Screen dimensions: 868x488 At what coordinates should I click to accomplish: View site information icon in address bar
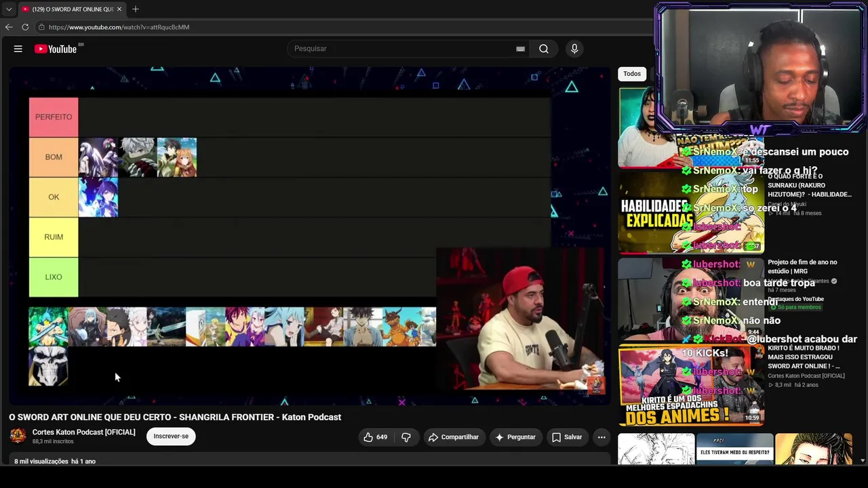tap(41, 27)
